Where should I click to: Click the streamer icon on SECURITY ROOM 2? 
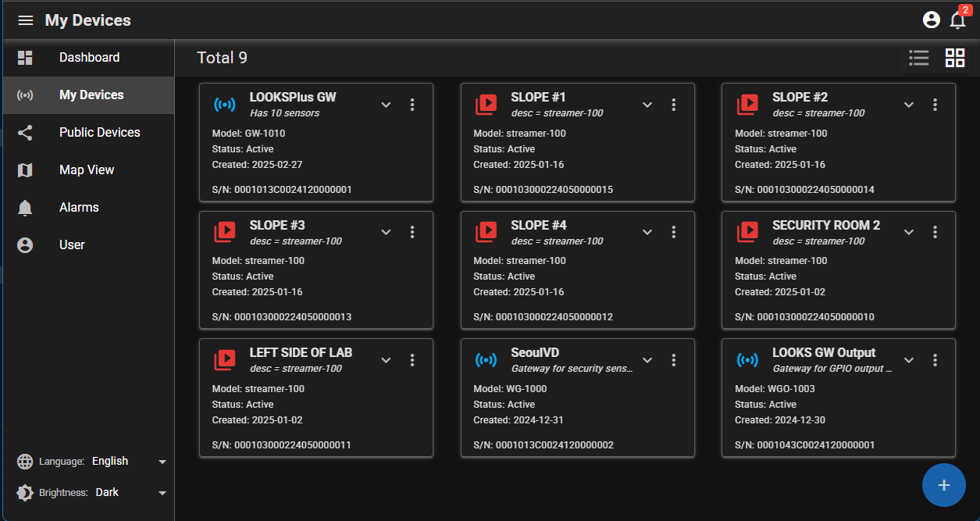click(747, 232)
